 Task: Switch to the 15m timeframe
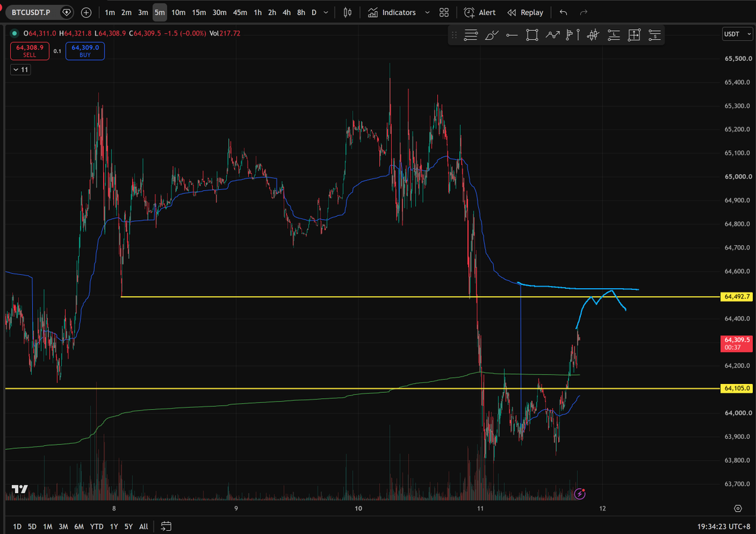[x=199, y=13]
